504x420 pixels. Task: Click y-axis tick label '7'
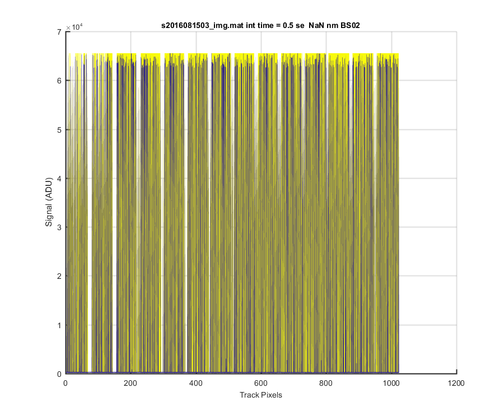point(59,32)
